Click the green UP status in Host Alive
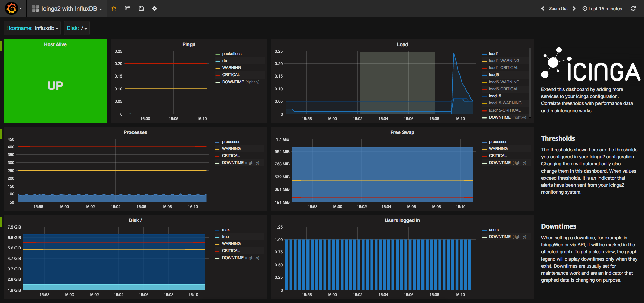This screenshot has height=303, width=644. coord(55,86)
